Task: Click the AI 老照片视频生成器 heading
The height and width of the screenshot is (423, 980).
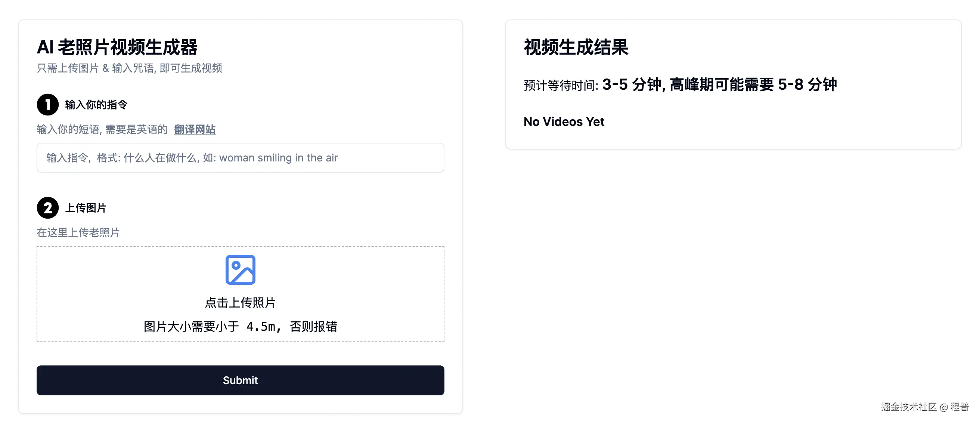Action: tap(117, 47)
